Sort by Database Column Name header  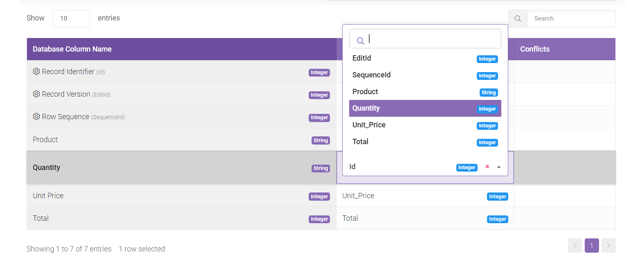click(72, 49)
